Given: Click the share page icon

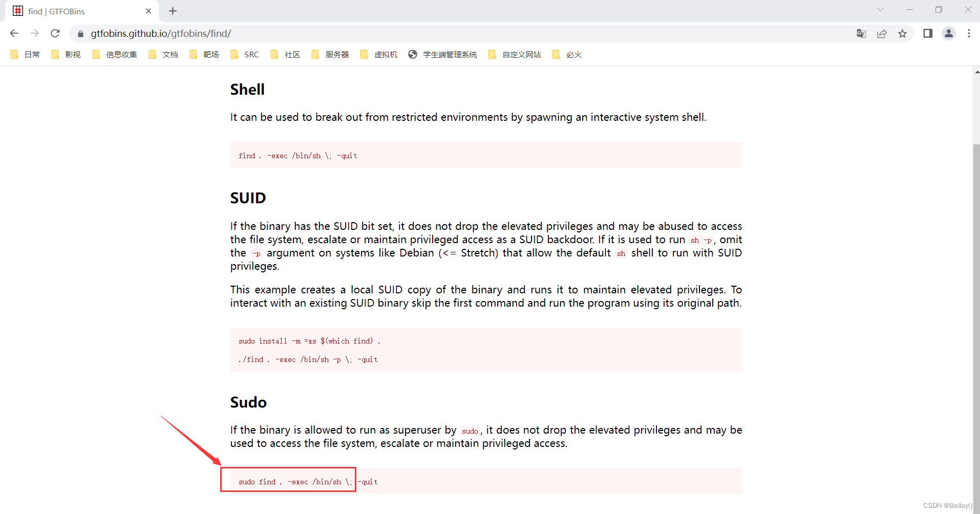Looking at the screenshot, I should point(882,33).
